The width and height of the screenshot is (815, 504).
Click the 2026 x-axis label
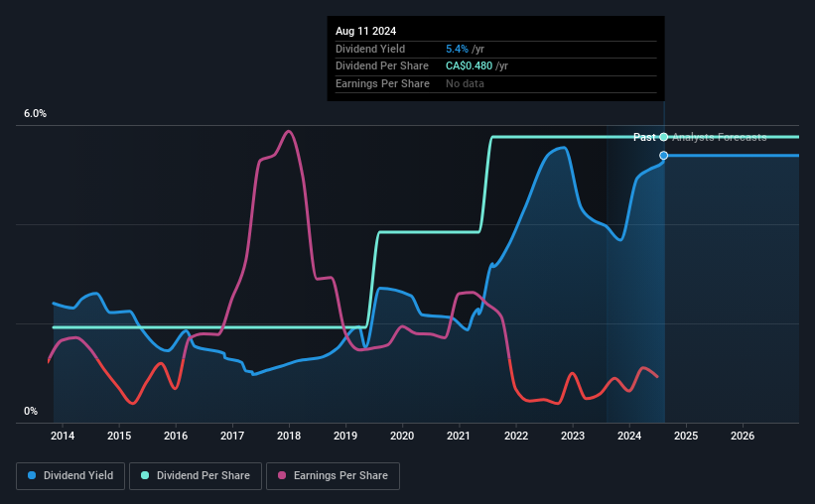point(743,436)
